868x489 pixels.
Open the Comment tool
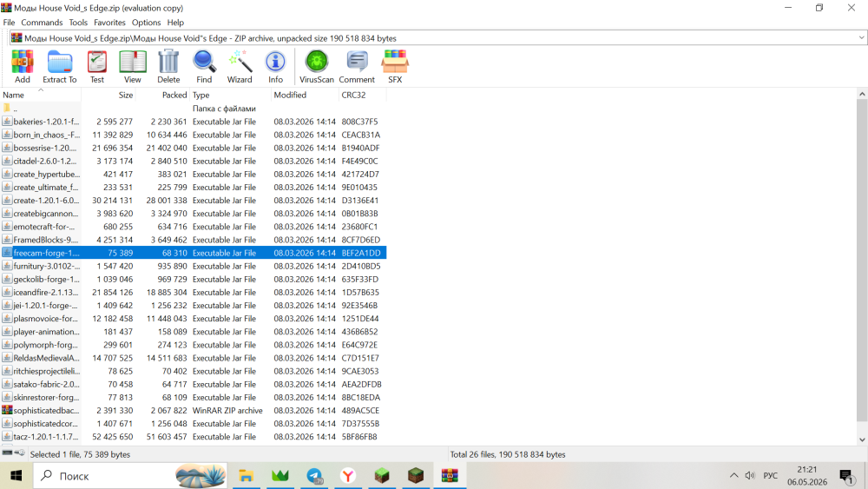[357, 67]
